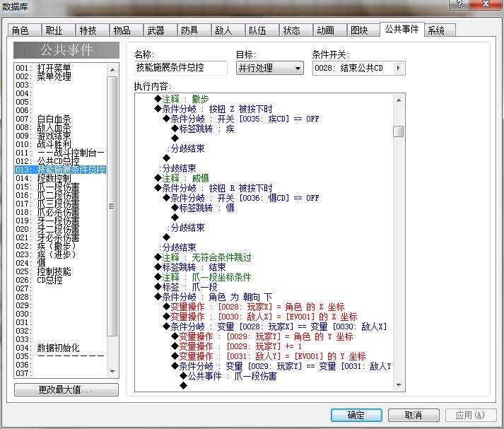Select the 标签跳转：慑 command
The image size is (504, 429).
coord(203,208)
